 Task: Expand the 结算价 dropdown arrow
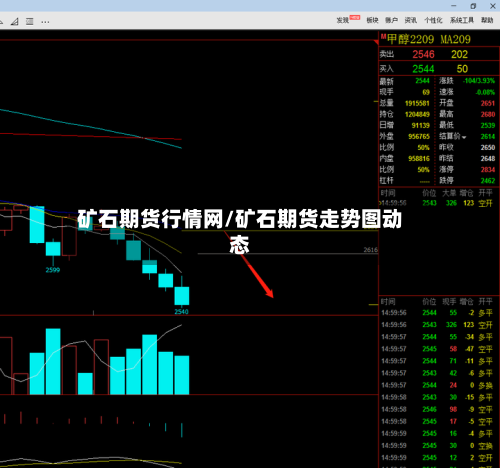click(464, 137)
